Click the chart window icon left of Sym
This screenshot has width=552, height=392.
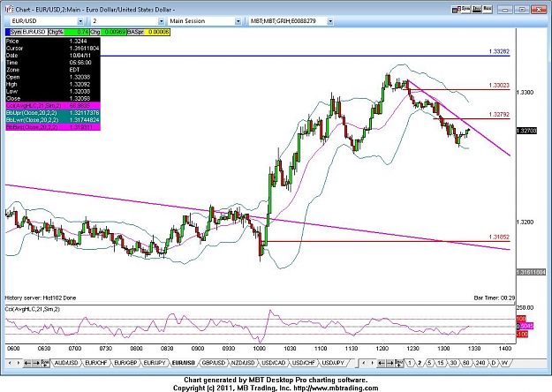457,10
